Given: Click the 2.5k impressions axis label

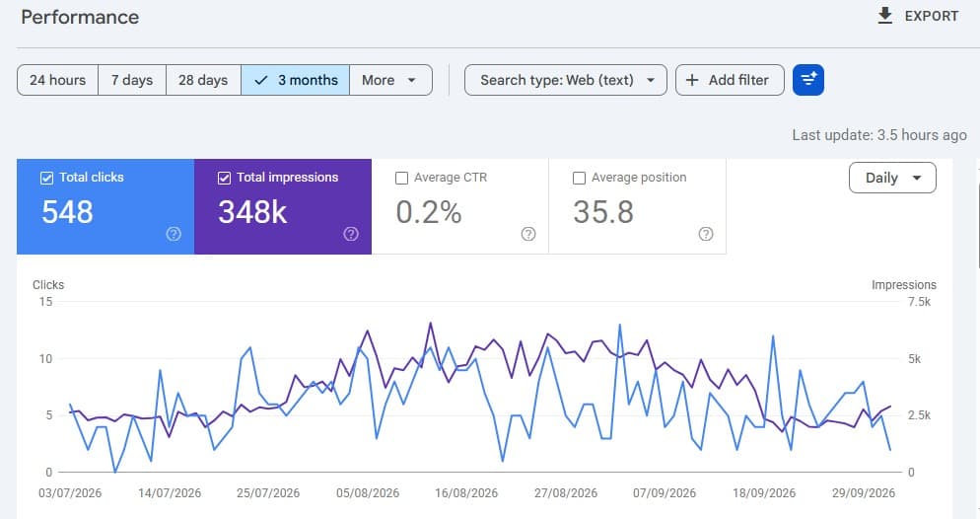Looking at the screenshot, I should (919, 415).
